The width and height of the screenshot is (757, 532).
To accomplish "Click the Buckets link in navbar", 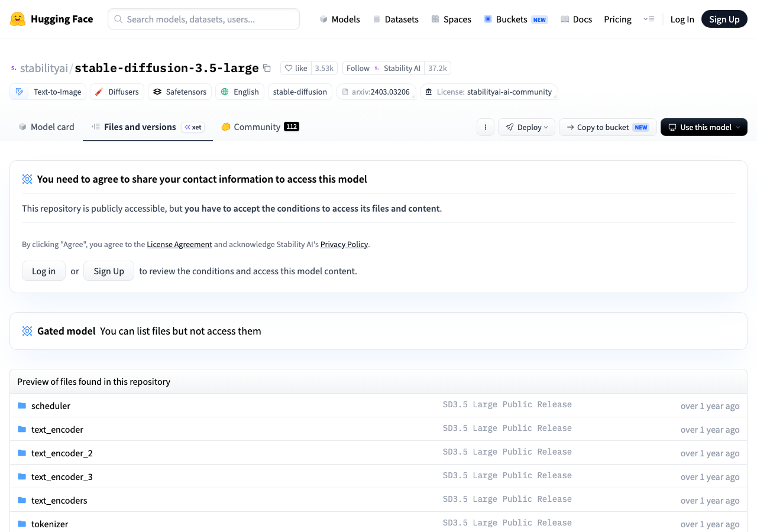I will click(516, 19).
